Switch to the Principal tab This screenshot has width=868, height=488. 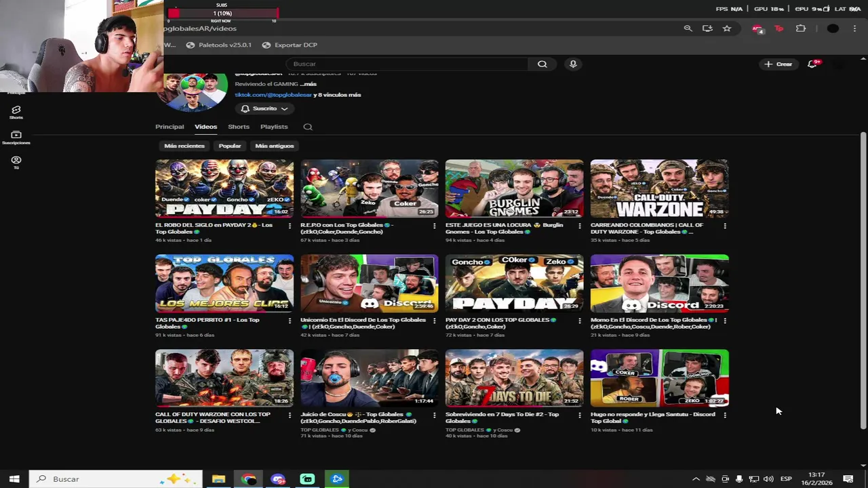(x=170, y=127)
